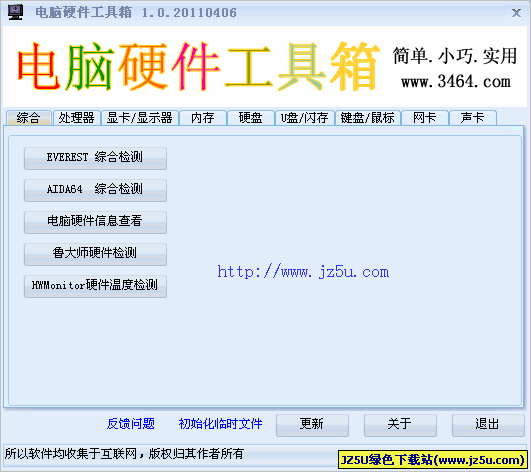Switch to the 声卡 tab
The image size is (531, 472).
click(473, 118)
